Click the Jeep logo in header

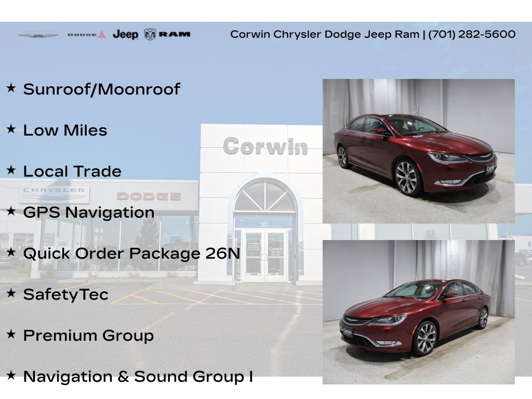point(125,35)
